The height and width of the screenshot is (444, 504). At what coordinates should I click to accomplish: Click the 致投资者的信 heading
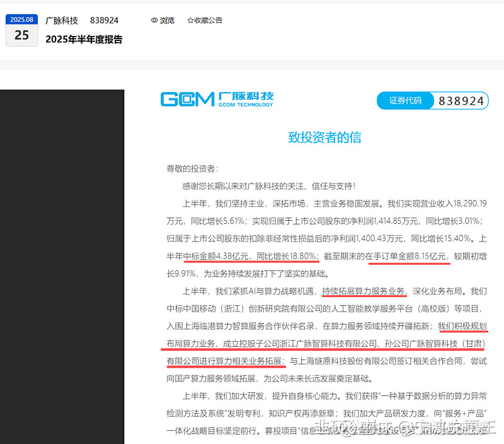coord(324,137)
